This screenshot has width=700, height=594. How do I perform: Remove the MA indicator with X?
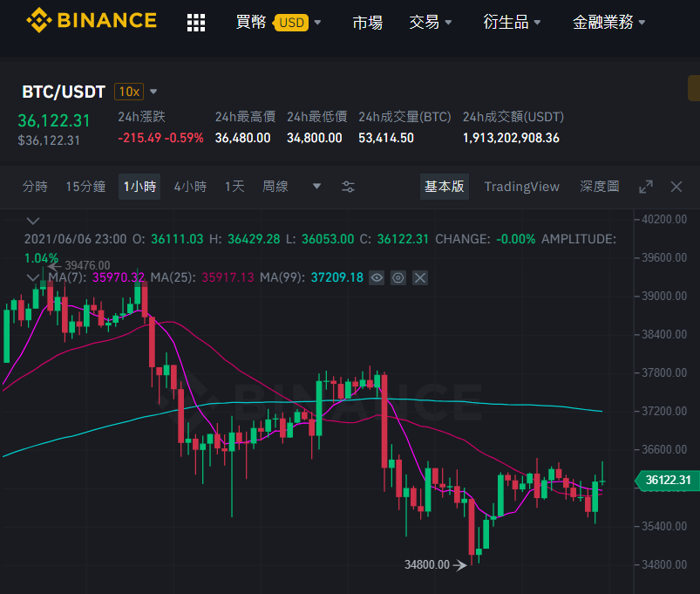point(419,277)
